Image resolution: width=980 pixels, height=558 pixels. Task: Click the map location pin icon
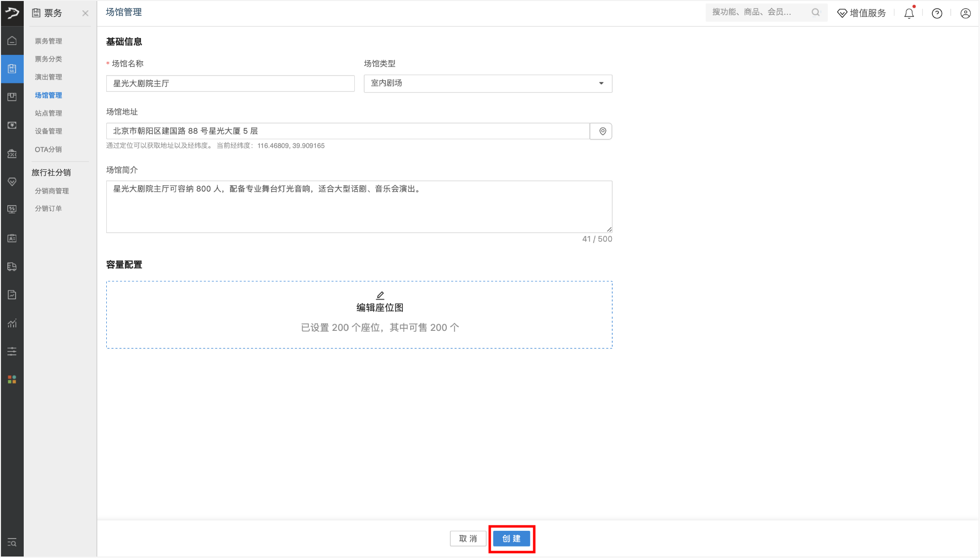tap(602, 131)
